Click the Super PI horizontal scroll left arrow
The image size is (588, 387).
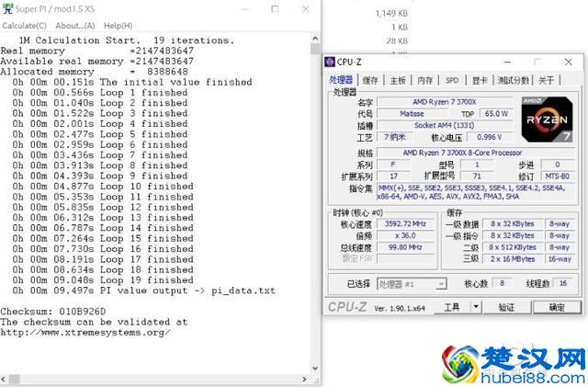click(3, 379)
